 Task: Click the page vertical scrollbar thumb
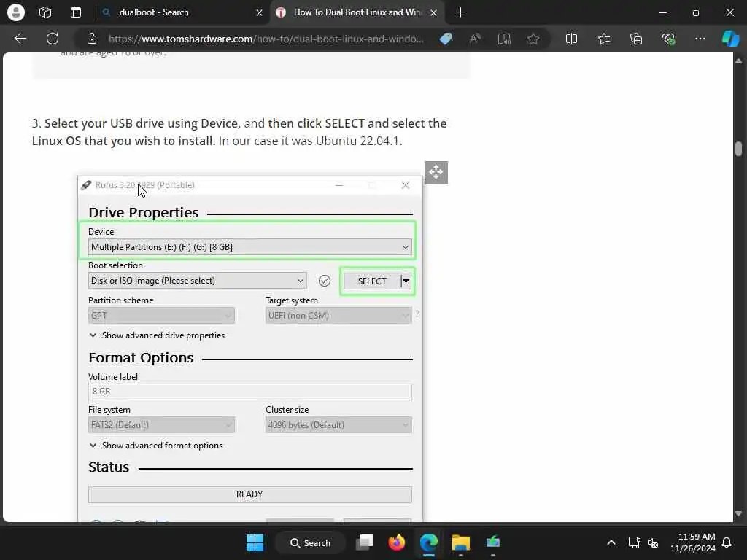pos(738,149)
